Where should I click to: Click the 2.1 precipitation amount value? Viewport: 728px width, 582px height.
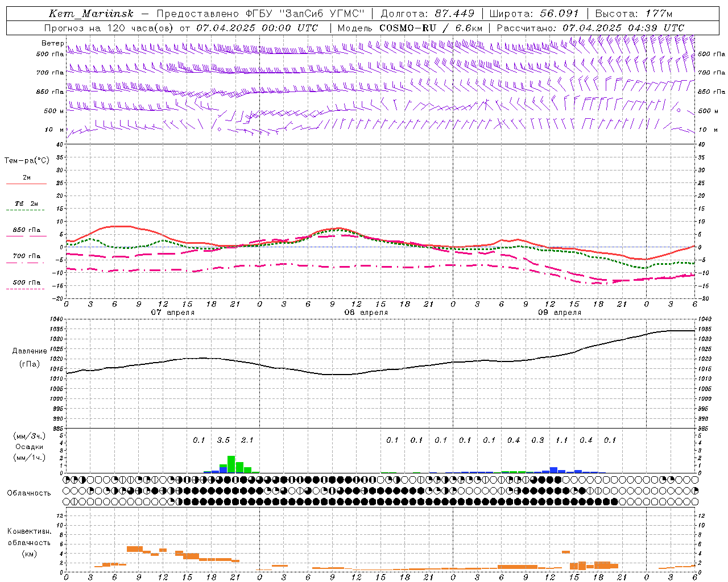point(247,440)
